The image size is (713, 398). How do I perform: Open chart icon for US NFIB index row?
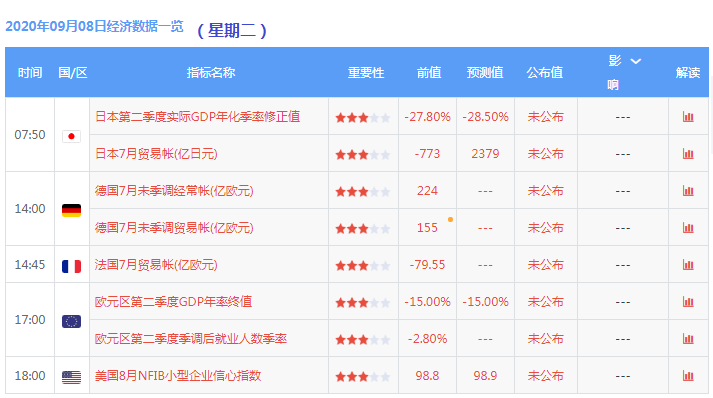tap(688, 376)
